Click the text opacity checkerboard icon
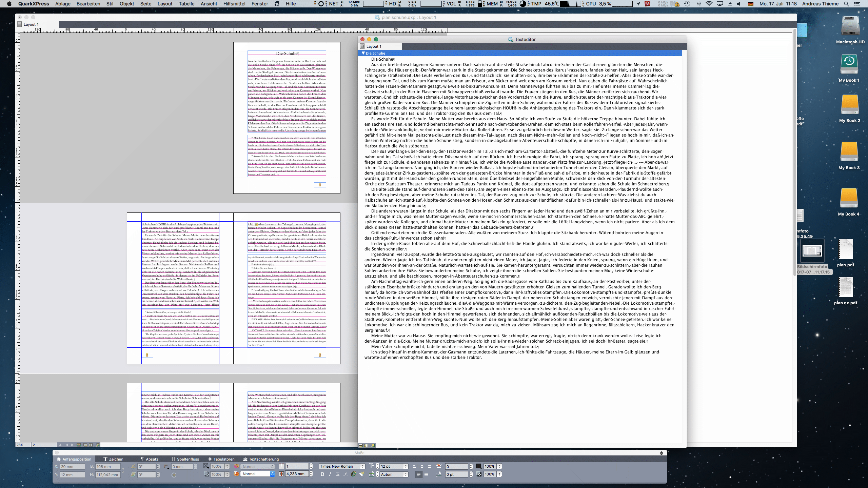Image resolution: width=868 pixels, height=488 pixels. pyautogui.click(x=479, y=474)
